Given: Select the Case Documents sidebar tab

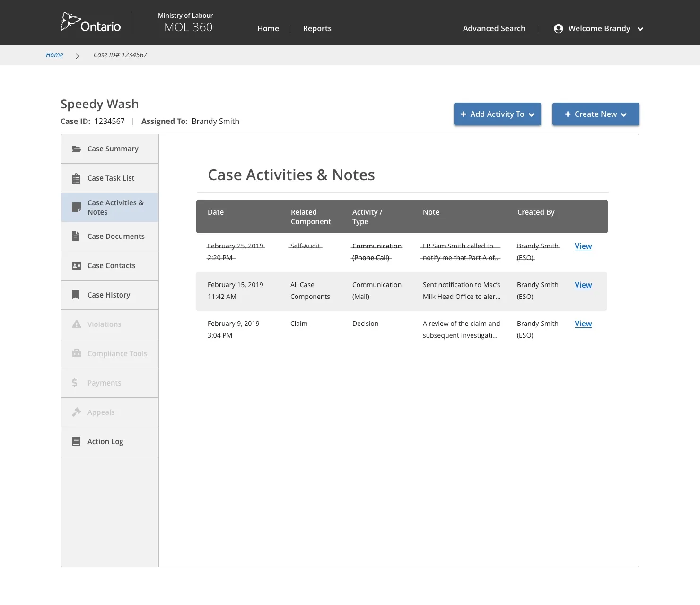Looking at the screenshot, I should pos(110,237).
